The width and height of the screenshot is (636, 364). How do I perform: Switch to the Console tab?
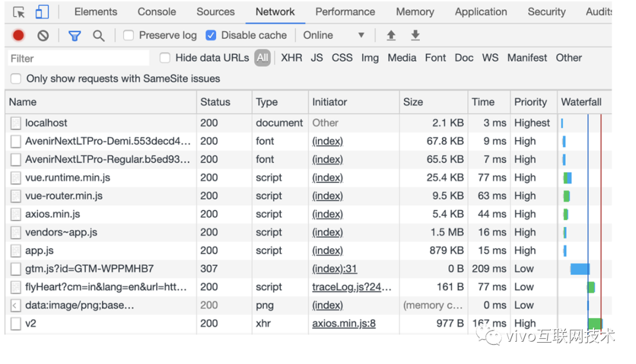click(x=157, y=12)
